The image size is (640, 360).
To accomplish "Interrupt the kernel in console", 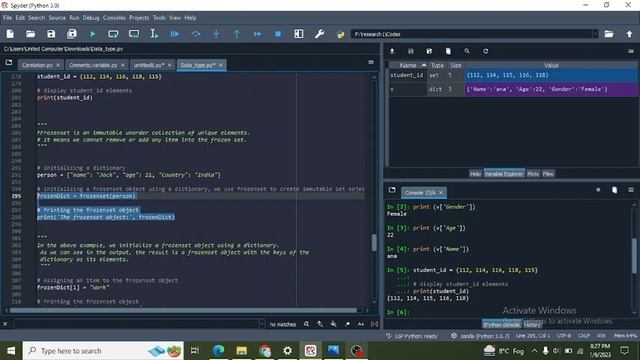I will [x=598, y=190].
